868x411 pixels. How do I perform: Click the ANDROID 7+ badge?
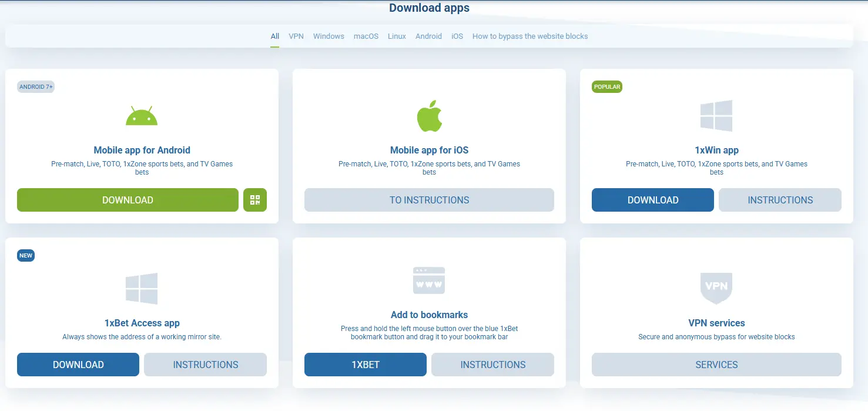[36, 87]
